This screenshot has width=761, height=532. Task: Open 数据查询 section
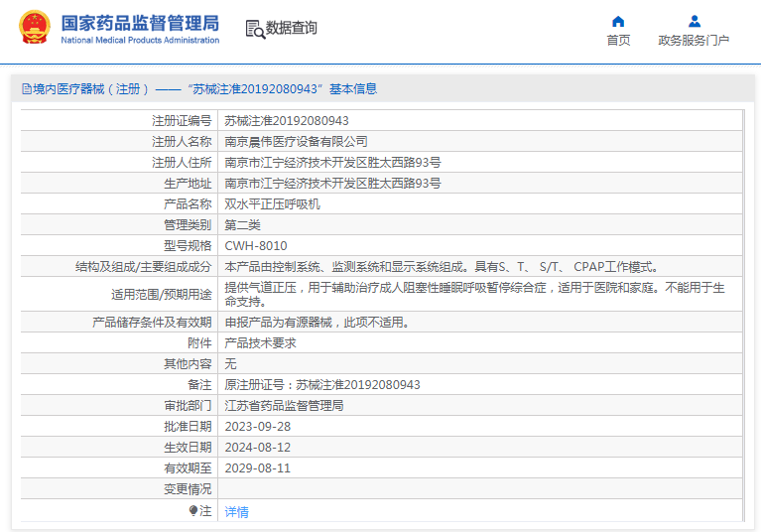291,28
